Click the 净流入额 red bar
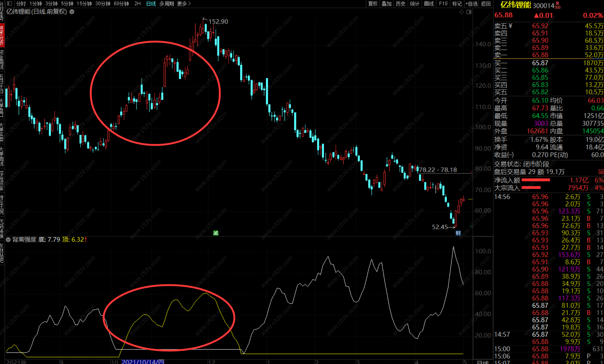The width and height of the screenshot is (604, 364). (536, 180)
